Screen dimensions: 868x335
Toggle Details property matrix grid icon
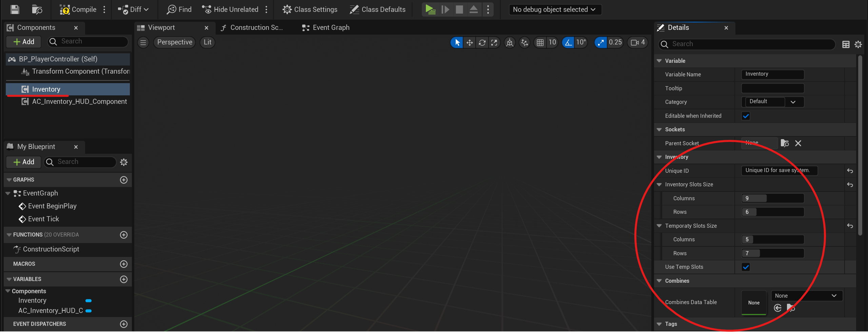pyautogui.click(x=846, y=44)
